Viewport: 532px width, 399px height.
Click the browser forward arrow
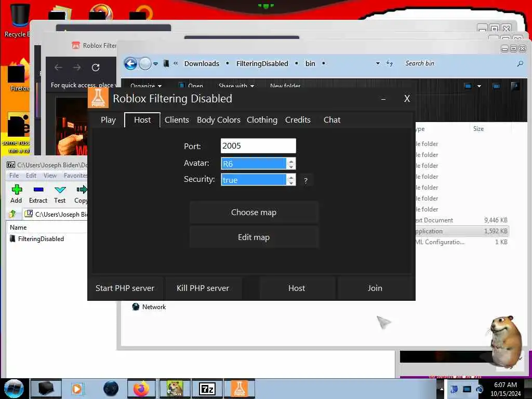77,68
